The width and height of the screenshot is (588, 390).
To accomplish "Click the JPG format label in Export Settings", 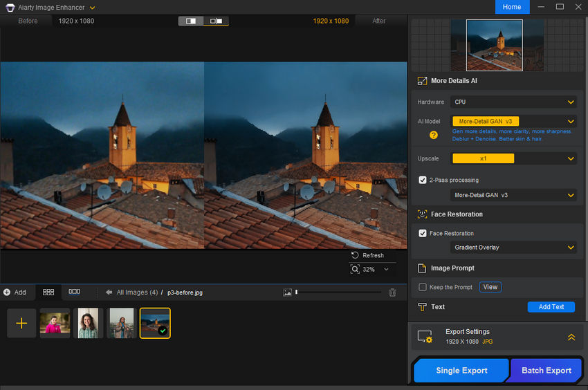I will click(488, 342).
